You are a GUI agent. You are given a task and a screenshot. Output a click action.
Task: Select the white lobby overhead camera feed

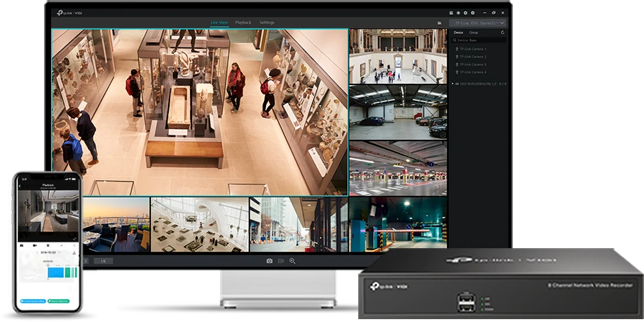pyautogui.click(x=199, y=224)
